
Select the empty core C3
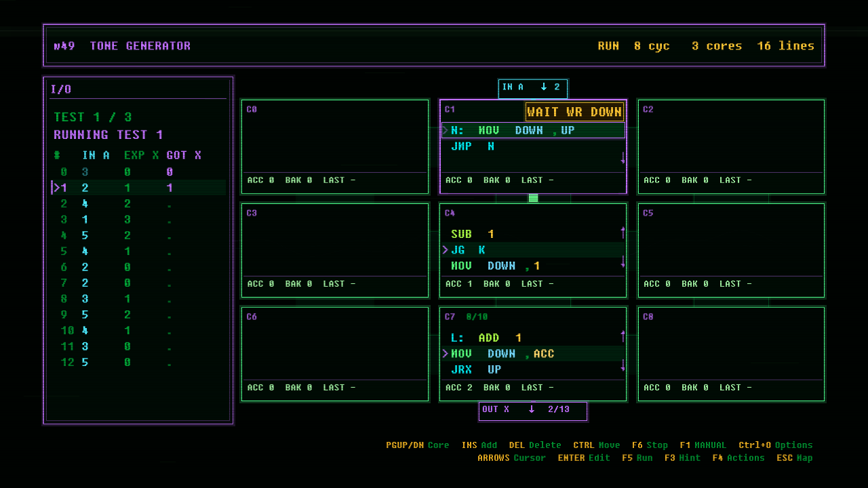point(335,250)
